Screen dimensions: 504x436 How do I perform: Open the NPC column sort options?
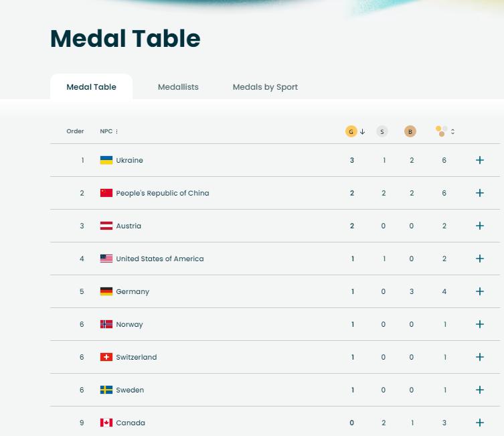pyautogui.click(x=116, y=131)
